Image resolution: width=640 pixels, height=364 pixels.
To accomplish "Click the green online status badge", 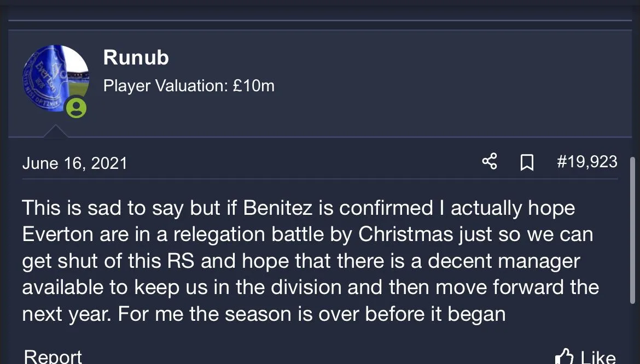I will (77, 107).
